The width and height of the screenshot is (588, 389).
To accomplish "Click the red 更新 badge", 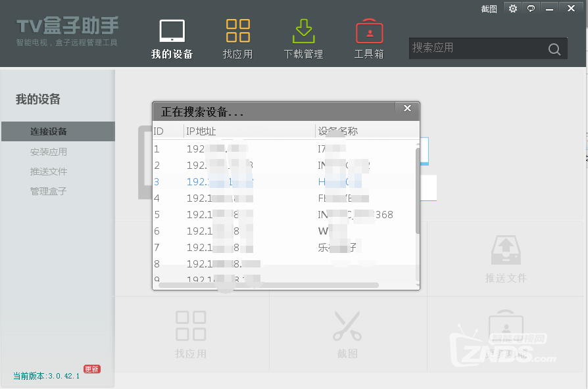I will pos(92,369).
